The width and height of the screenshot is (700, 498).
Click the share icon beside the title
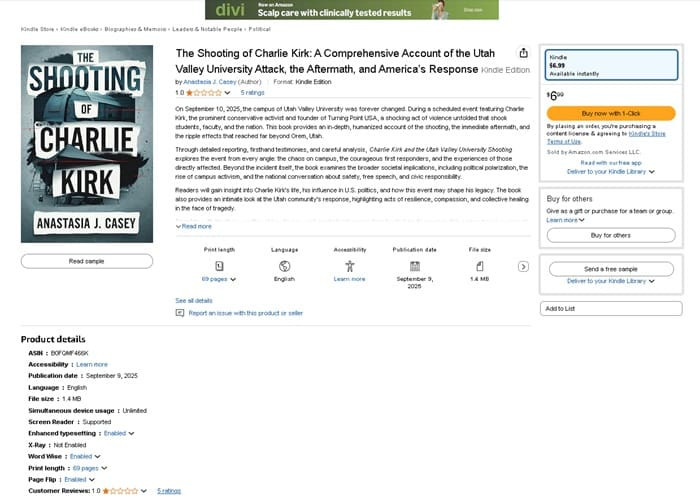point(522,53)
